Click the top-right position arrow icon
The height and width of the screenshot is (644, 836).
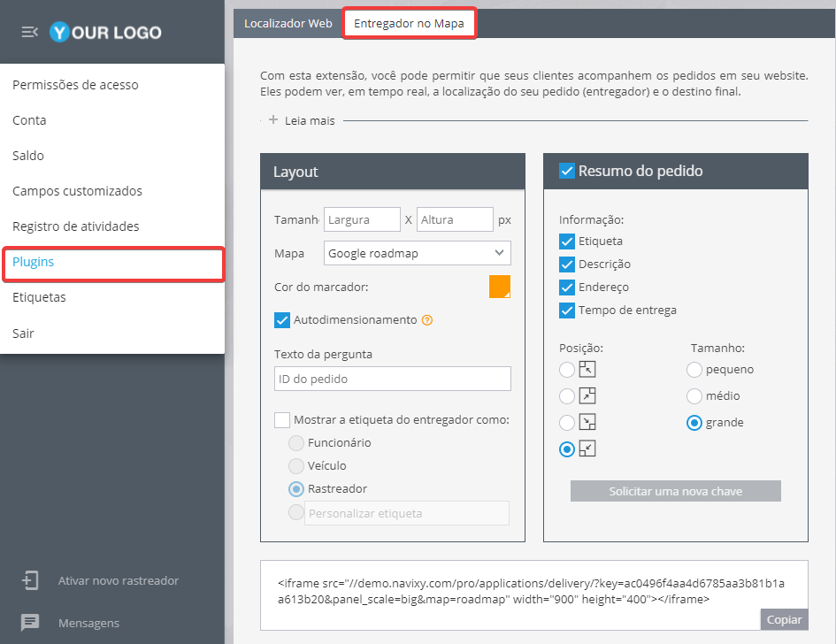(587, 395)
